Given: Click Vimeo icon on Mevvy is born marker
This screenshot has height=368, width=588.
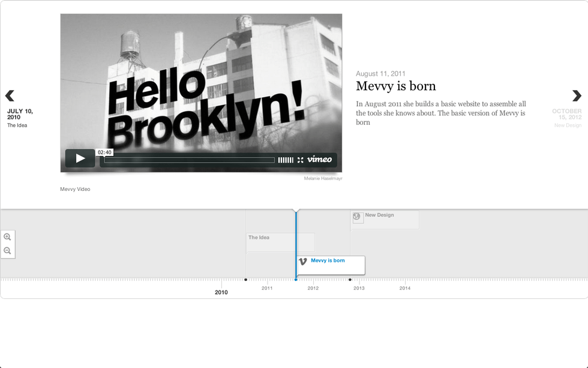Looking at the screenshot, I should [x=303, y=262].
